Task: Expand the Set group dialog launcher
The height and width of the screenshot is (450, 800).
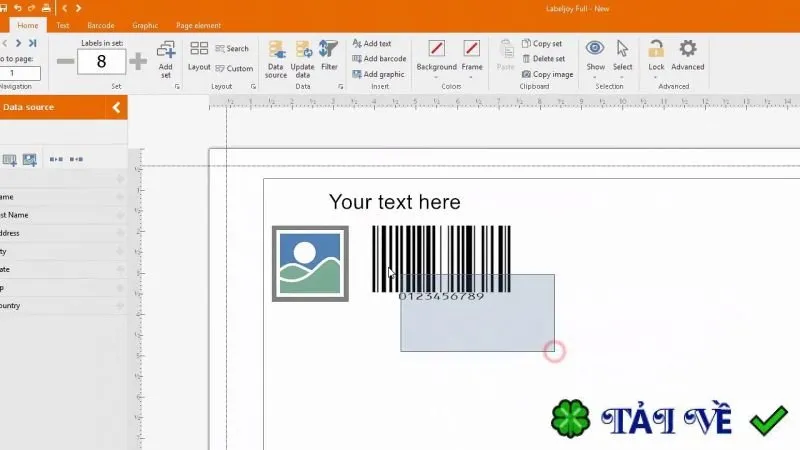Action: (177, 87)
